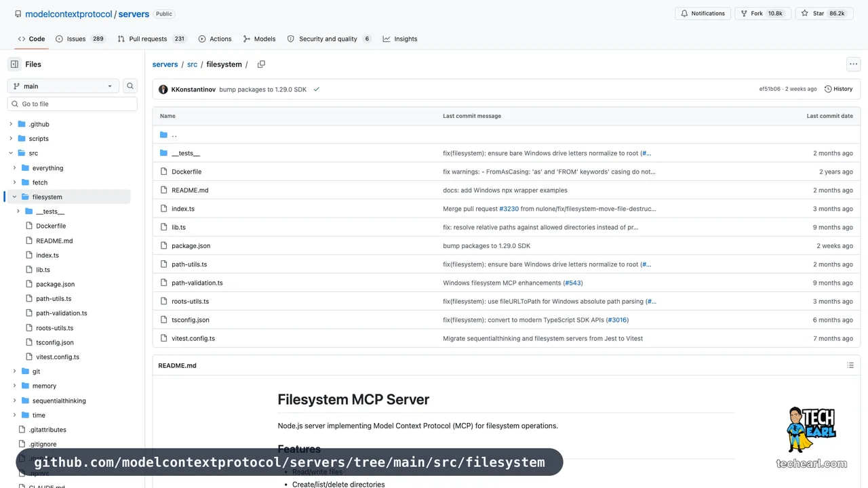Open Notifications bell button
Screen dimensions: 868x488
703,14
